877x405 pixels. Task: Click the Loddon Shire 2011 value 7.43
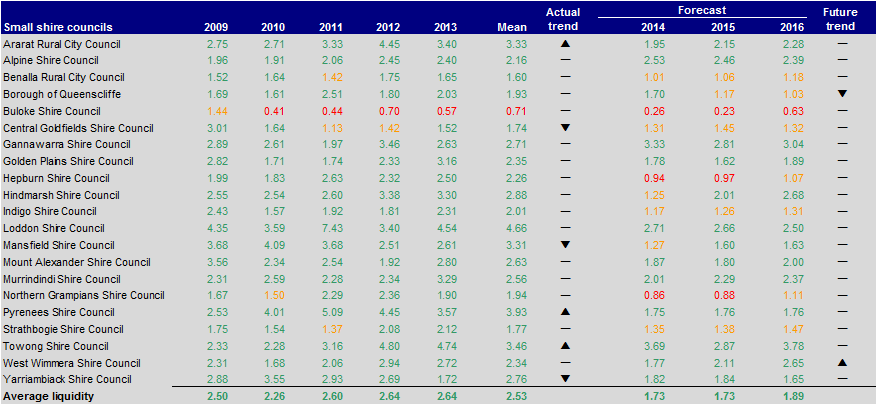coord(331,228)
